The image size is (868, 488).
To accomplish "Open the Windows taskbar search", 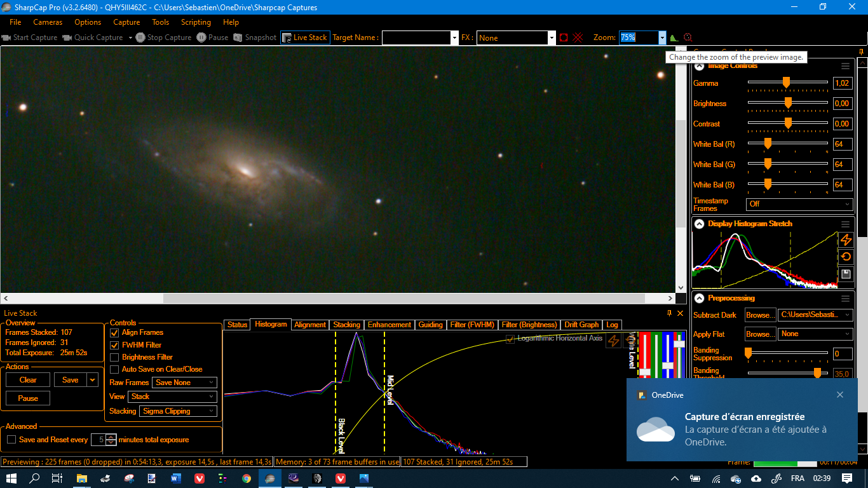I will tap(35, 478).
